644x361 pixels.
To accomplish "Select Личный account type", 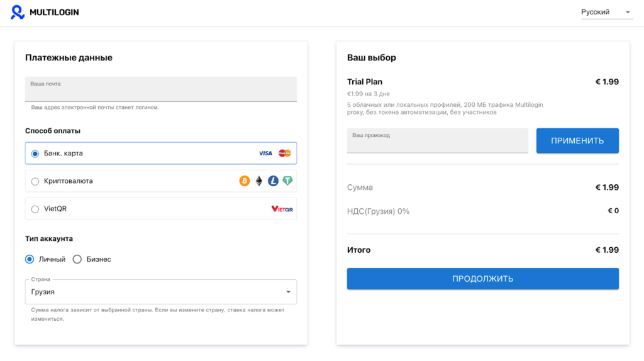I will pos(45,259).
